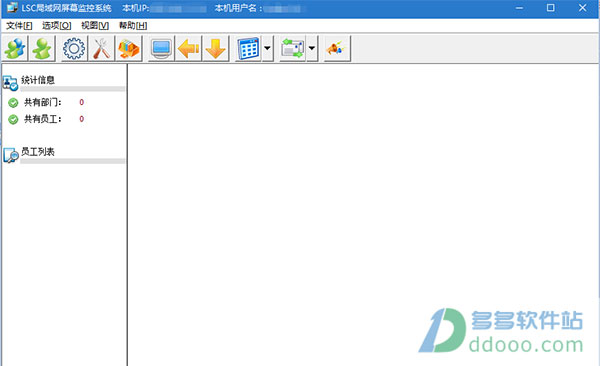Click the green check beside 共有部门
Image resolution: width=600 pixels, height=366 pixels.
click(13, 103)
